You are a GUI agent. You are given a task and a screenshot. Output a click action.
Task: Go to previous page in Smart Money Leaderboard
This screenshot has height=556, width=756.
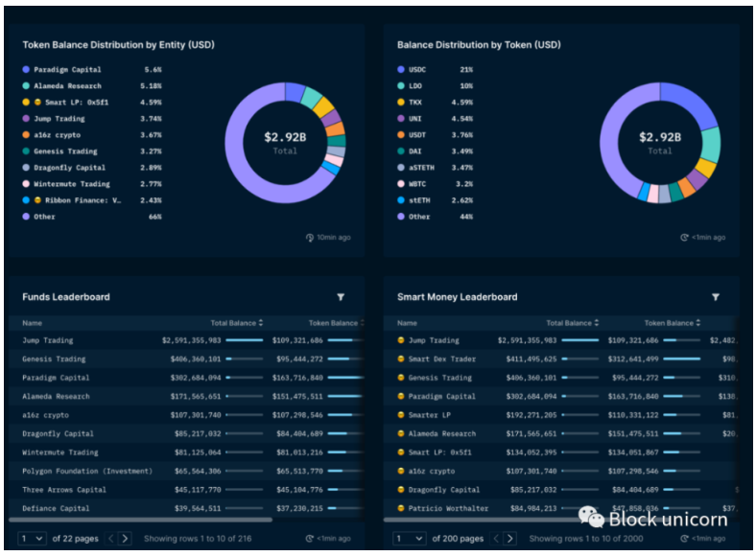pyautogui.click(x=496, y=538)
